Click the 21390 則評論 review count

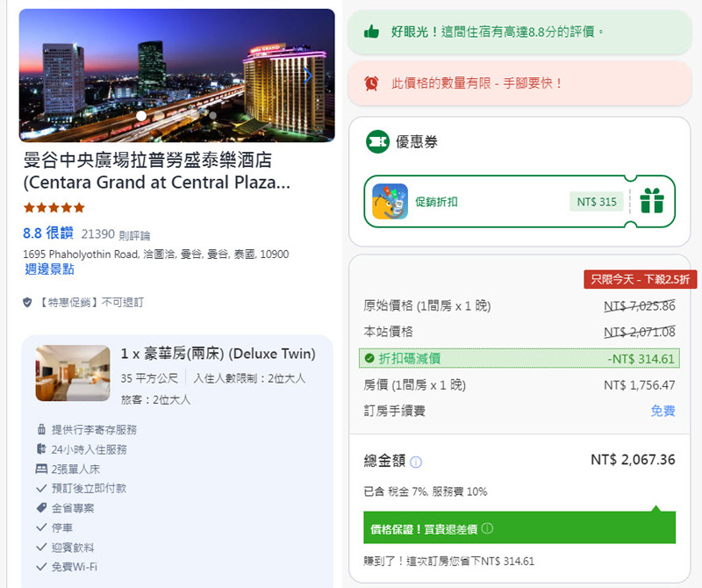click(x=116, y=234)
